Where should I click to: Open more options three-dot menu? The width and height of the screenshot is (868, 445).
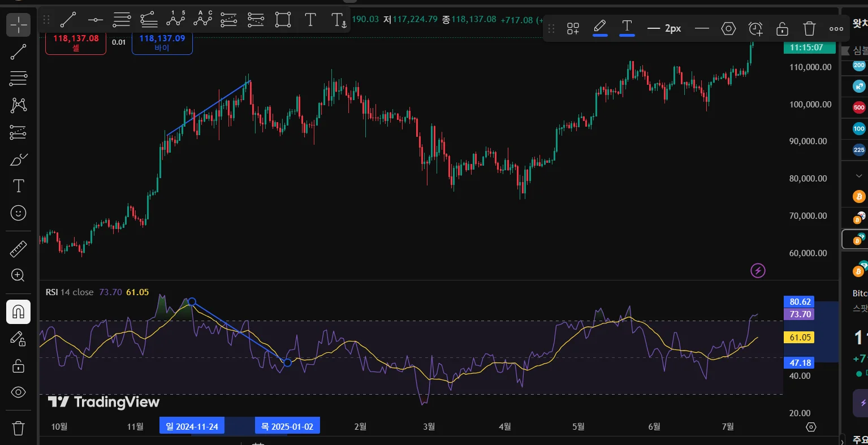click(x=836, y=28)
